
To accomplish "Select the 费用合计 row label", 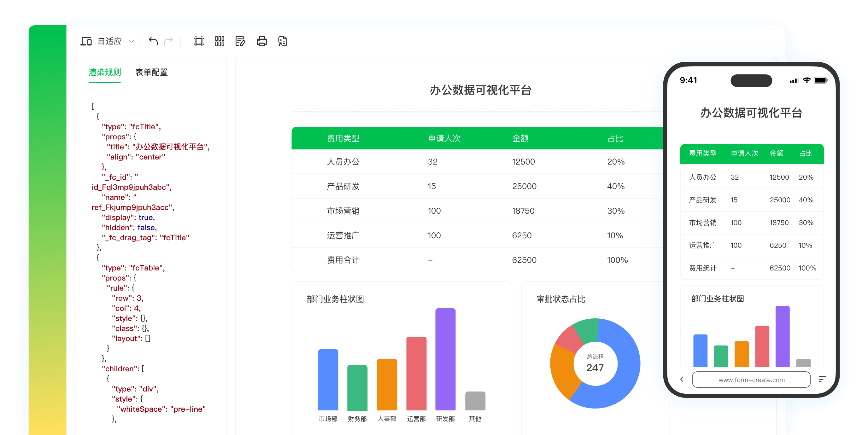I will tap(343, 260).
